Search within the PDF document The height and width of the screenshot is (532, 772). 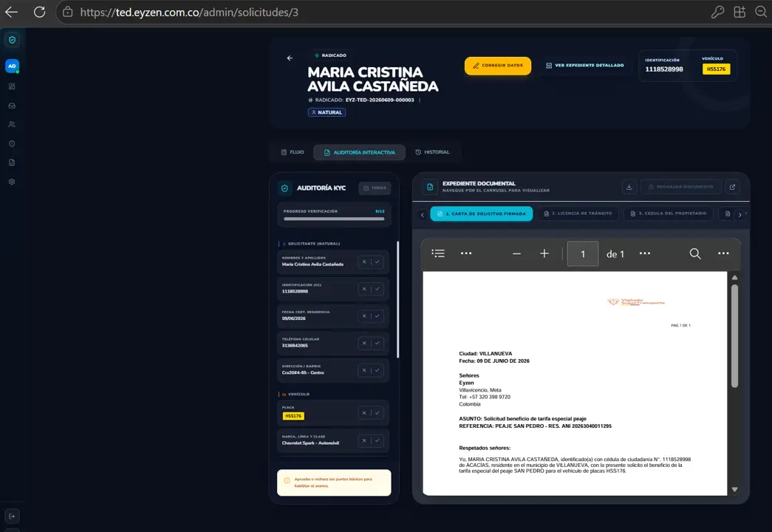[x=694, y=253]
